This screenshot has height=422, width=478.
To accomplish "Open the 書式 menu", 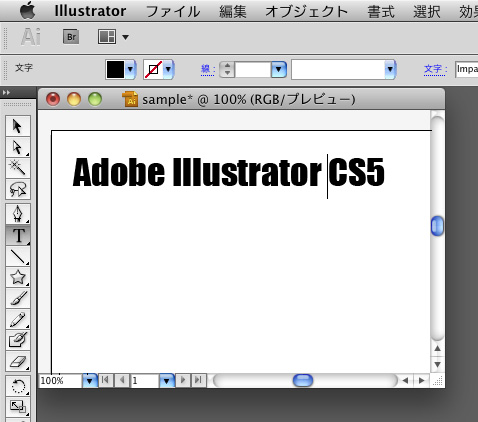I will 381,12.
